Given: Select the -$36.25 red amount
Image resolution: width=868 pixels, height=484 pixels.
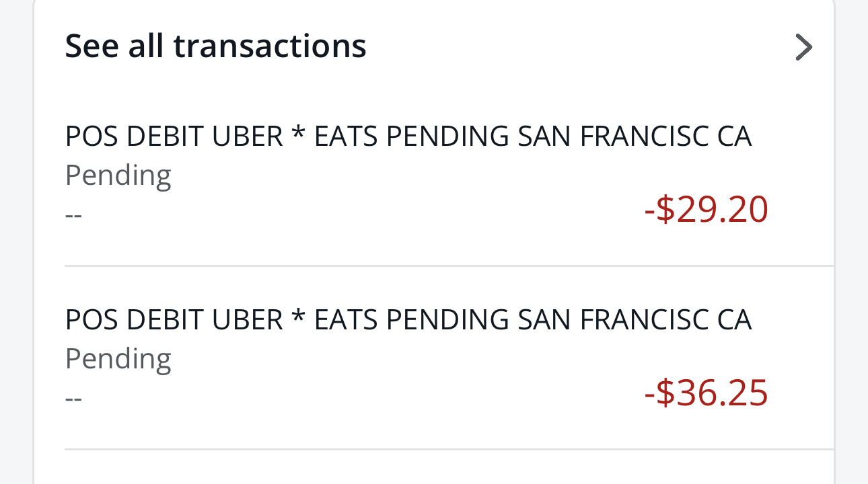Looking at the screenshot, I should 706,393.
